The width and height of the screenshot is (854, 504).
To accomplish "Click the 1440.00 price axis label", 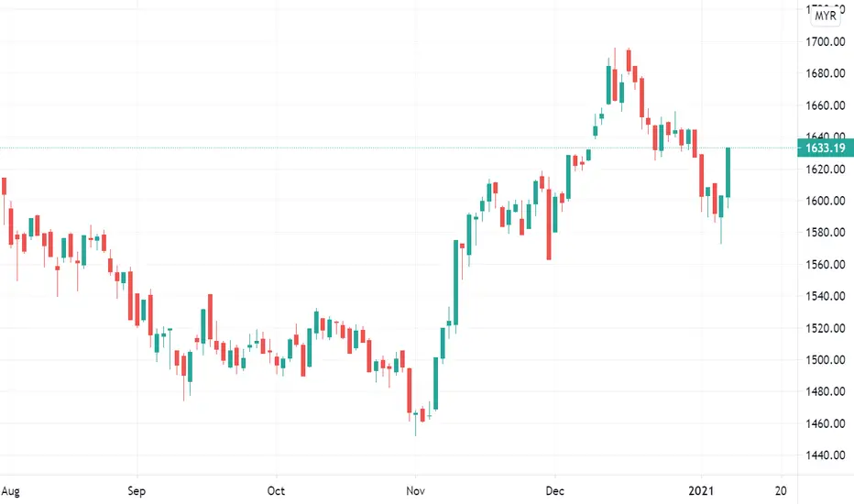I will click(825, 455).
